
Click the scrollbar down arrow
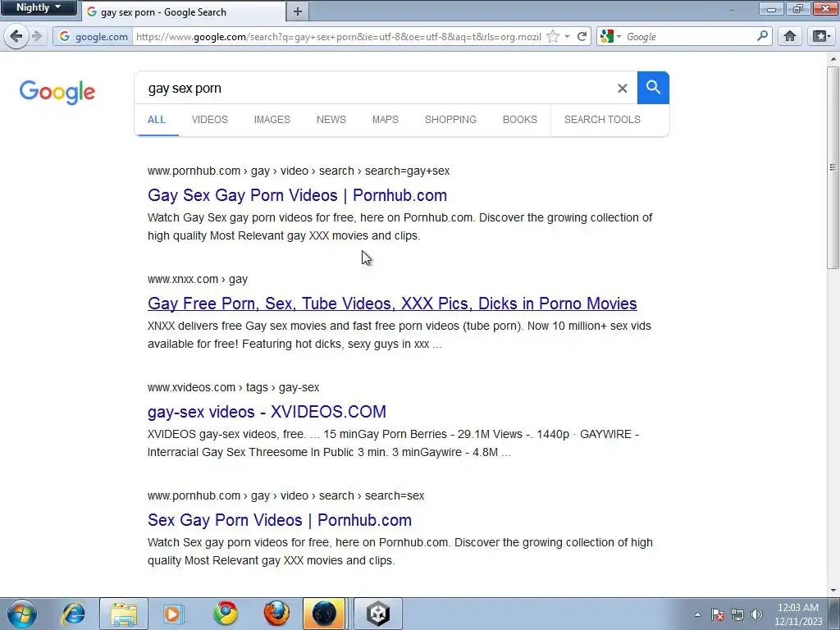point(833,591)
